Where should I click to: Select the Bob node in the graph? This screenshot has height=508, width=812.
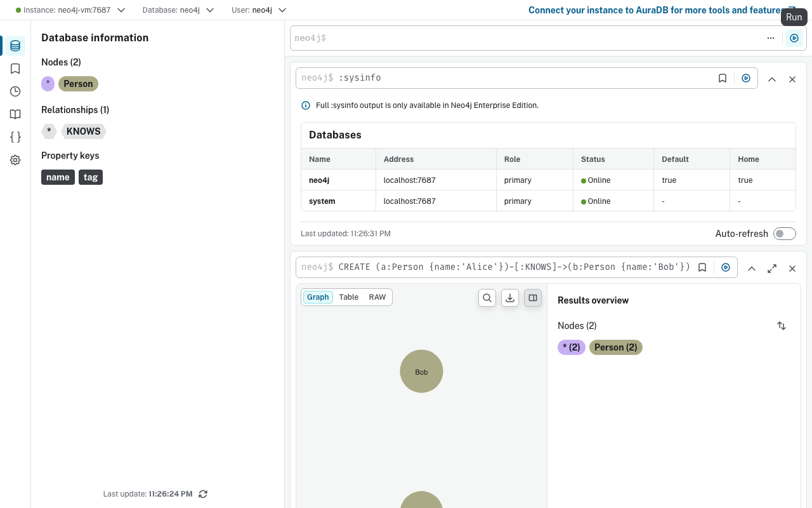(x=421, y=371)
